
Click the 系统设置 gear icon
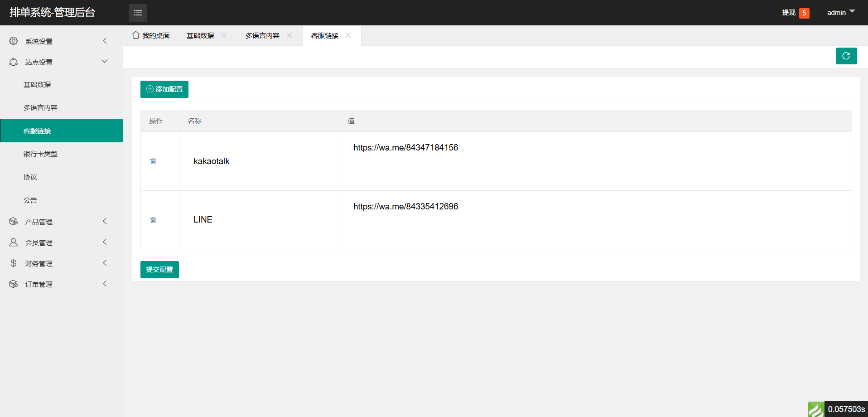pos(14,41)
